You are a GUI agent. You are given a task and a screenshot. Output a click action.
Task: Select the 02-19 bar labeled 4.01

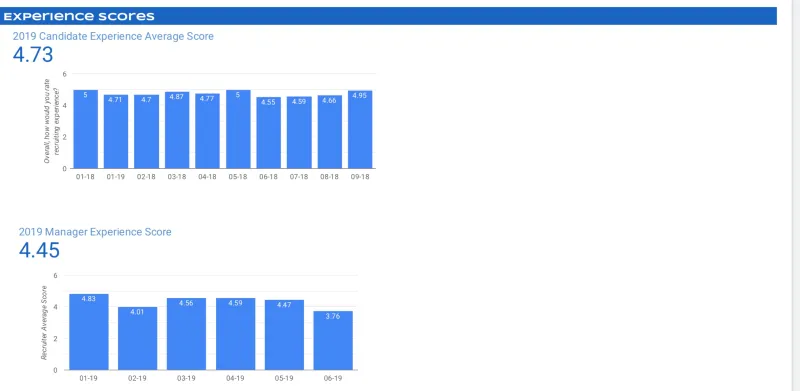[x=137, y=338]
